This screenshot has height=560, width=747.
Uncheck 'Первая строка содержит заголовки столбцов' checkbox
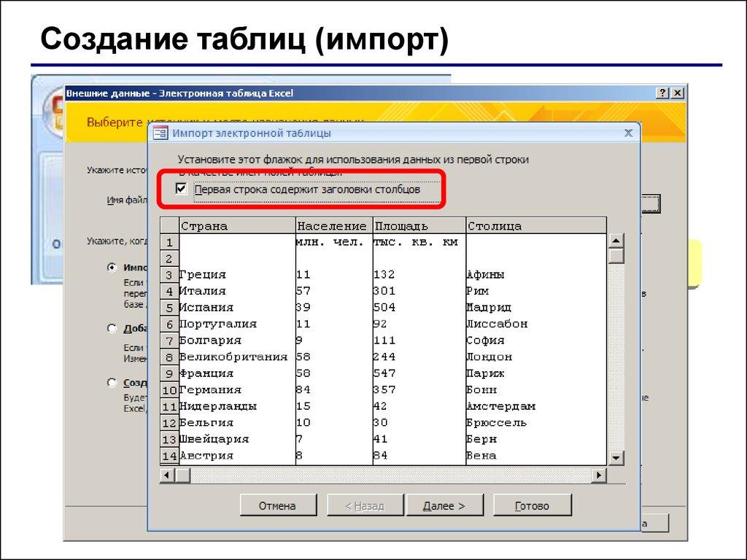tap(181, 189)
